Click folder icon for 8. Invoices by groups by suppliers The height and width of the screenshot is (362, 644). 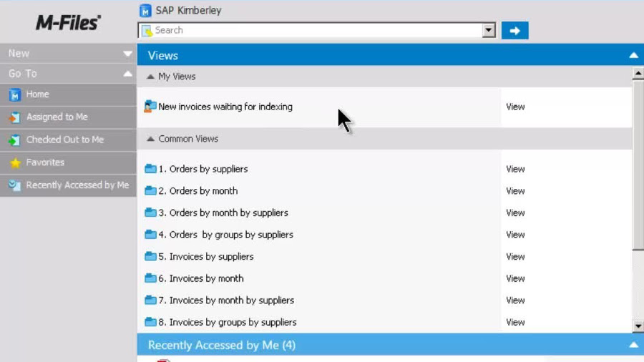pos(150,322)
